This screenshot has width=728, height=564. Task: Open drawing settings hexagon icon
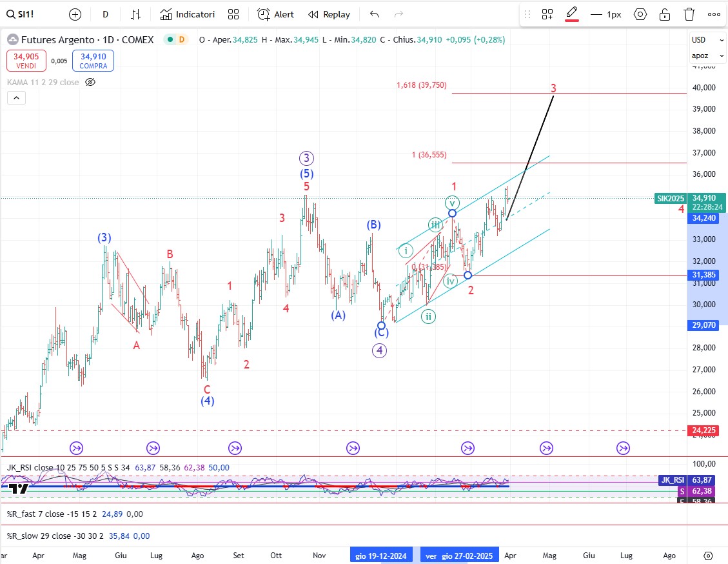(x=640, y=14)
